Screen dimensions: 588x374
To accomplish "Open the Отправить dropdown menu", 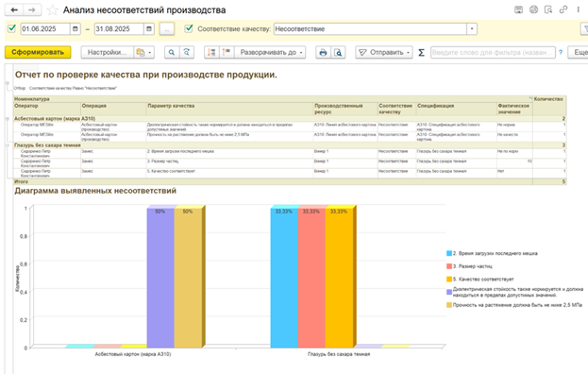I will 383,53.
